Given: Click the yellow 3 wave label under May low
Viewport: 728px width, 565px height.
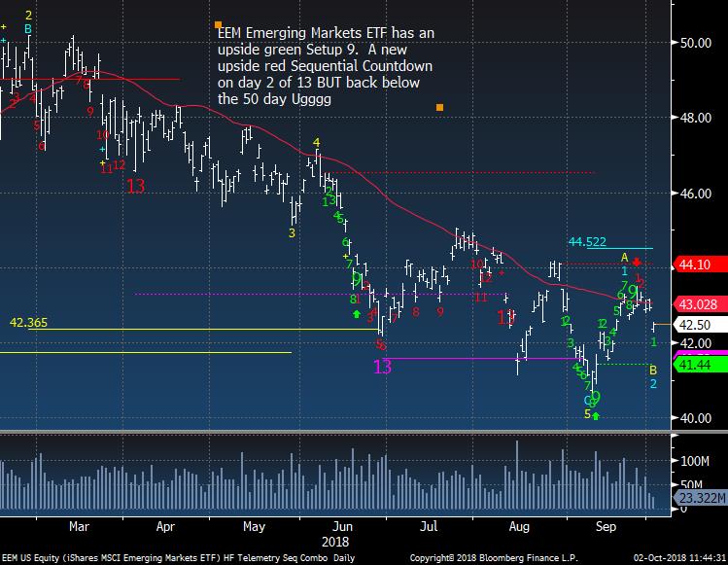Looking at the screenshot, I should click(292, 233).
